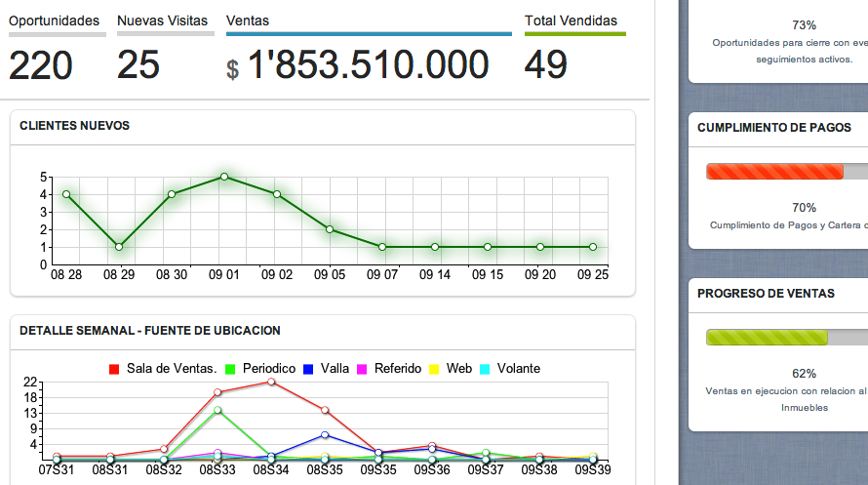
Task: Click the yellow Web legend swatch
Action: 434,369
